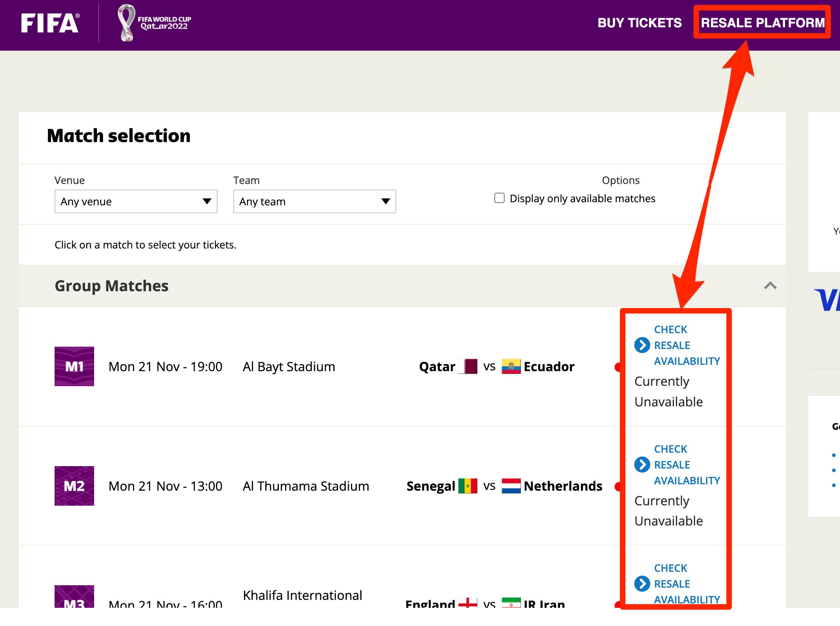Click the Netherlands flag icon
The height and width of the screenshot is (626, 840).
click(x=511, y=486)
